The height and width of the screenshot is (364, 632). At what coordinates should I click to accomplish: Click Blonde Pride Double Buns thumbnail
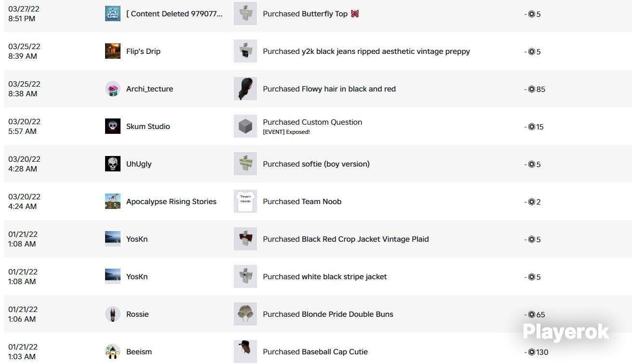pyautogui.click(x=245, y=314)
